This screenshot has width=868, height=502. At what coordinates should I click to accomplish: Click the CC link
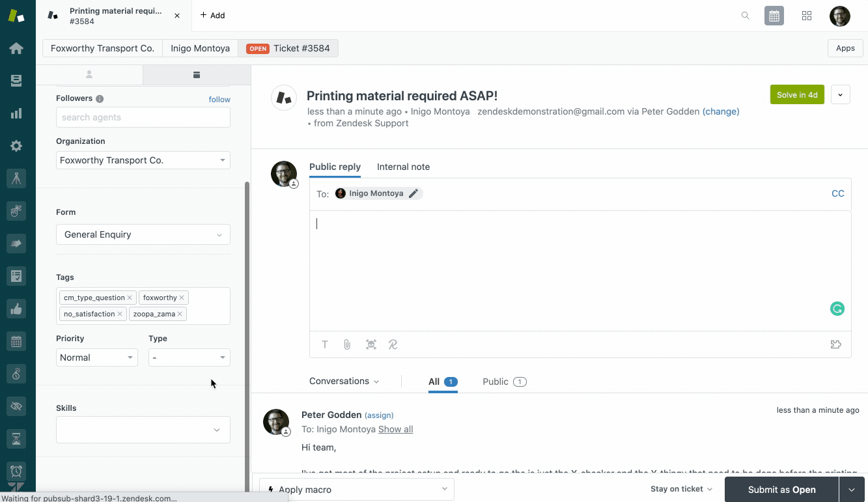pyautogui.click(x=838, y=193)
